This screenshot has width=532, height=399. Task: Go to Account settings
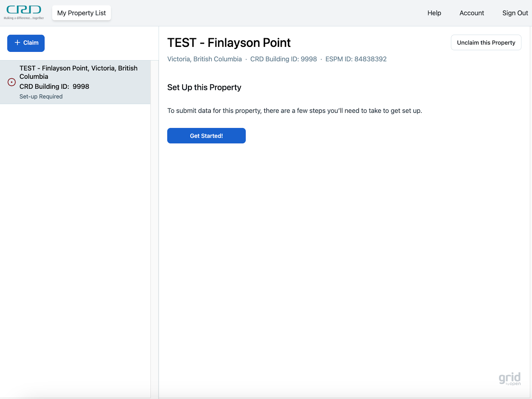471,13
